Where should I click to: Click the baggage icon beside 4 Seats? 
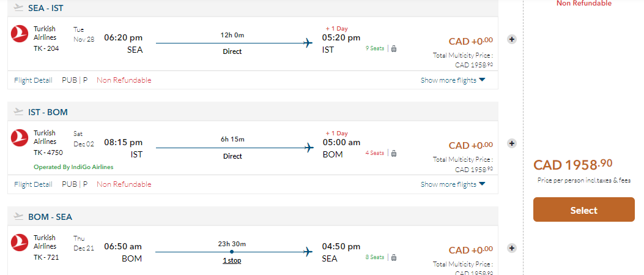point(393,153)
